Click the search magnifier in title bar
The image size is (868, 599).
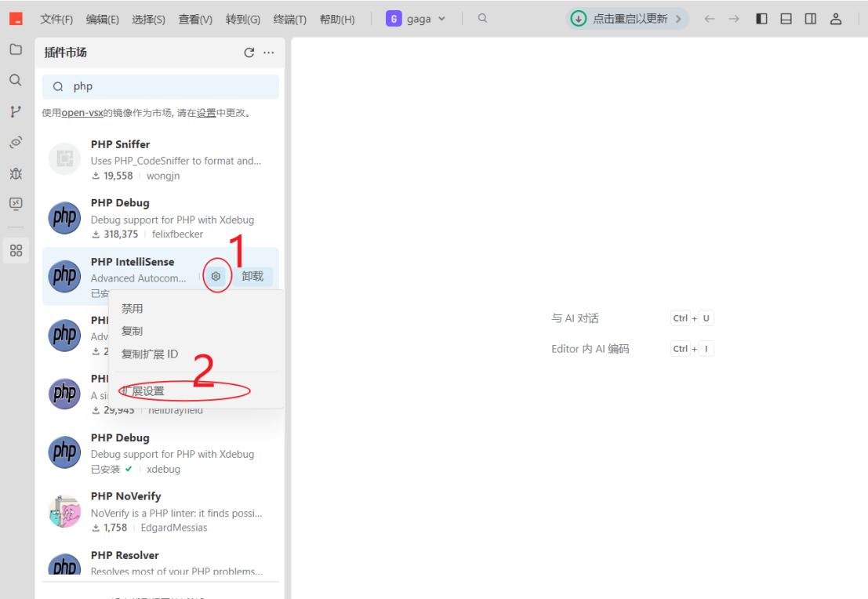click(x=483, y=18)
